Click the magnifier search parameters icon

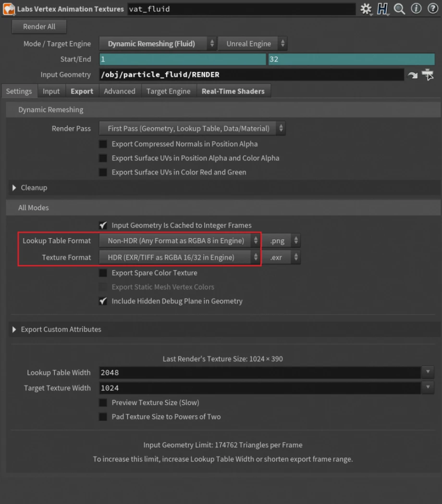click(x=399, y=9)
